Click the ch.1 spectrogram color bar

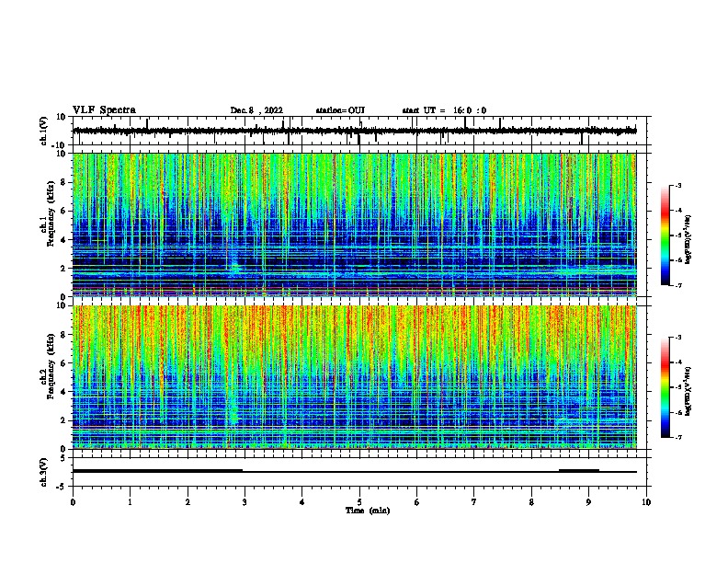pyautogui.click(x=665, y=236)
